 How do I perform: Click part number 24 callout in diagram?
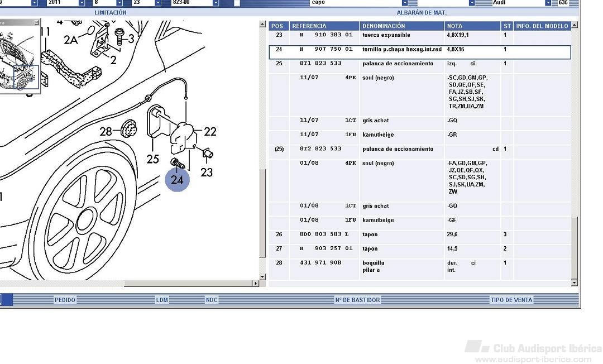(177, 180)
